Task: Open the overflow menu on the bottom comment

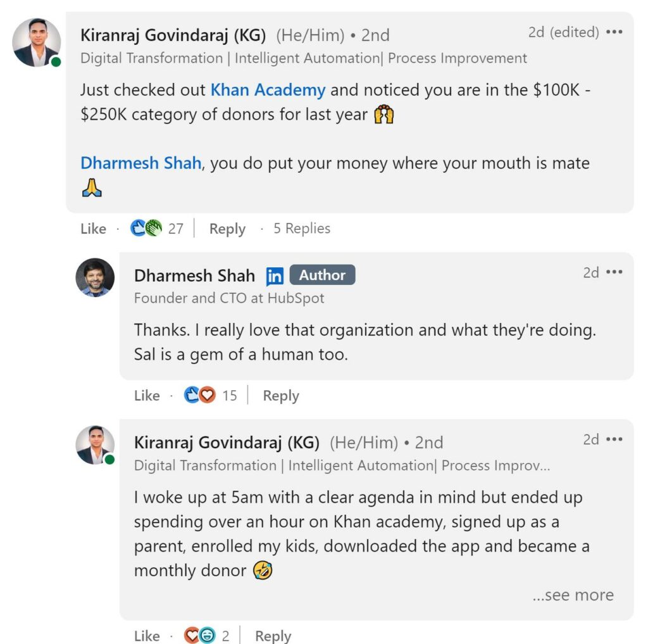Action: point(613,438)
